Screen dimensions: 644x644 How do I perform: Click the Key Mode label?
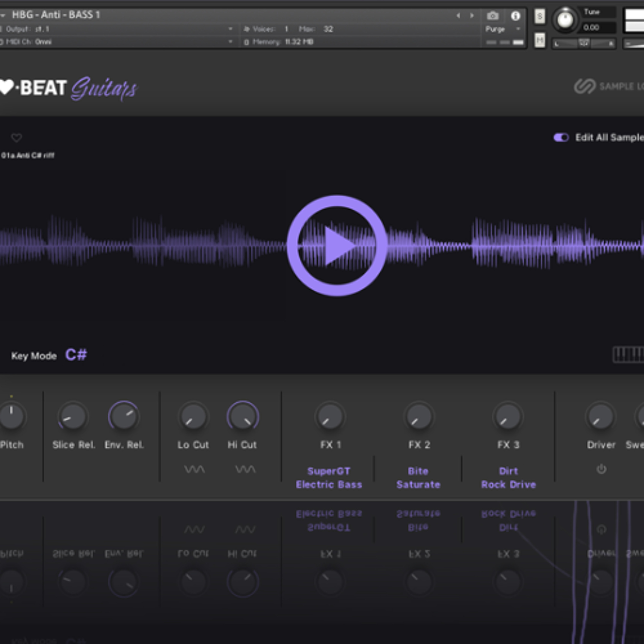pyautogui.click(x=34, y=356)
